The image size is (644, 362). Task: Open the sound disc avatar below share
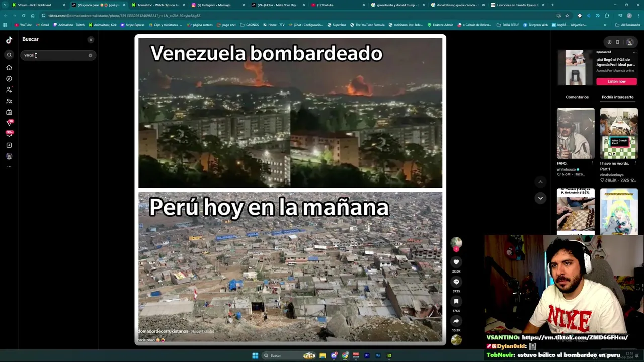coord(456,340)
